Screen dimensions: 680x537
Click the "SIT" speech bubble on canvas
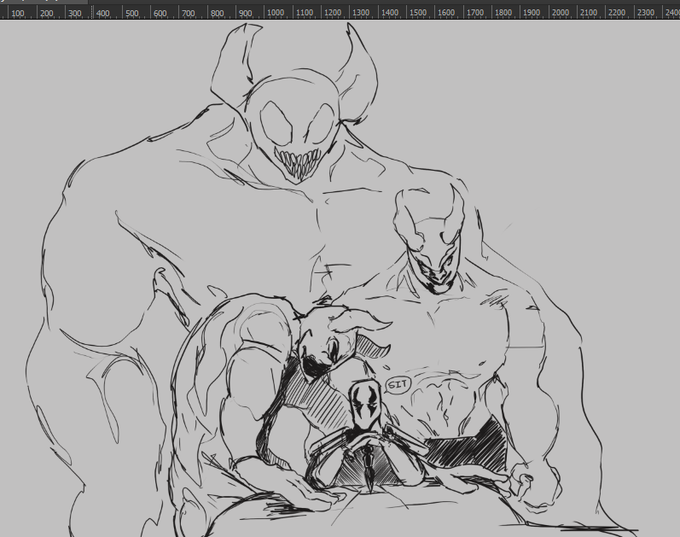coord(397,385)
